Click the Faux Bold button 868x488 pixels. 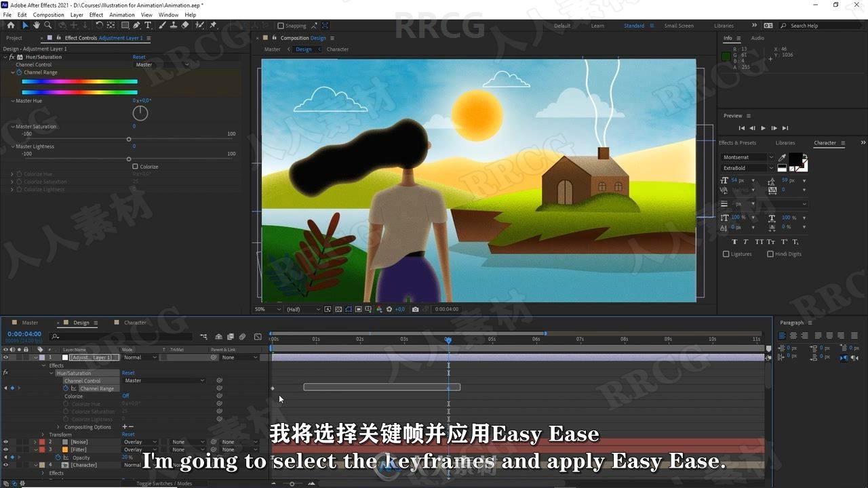tap(734, 242)
